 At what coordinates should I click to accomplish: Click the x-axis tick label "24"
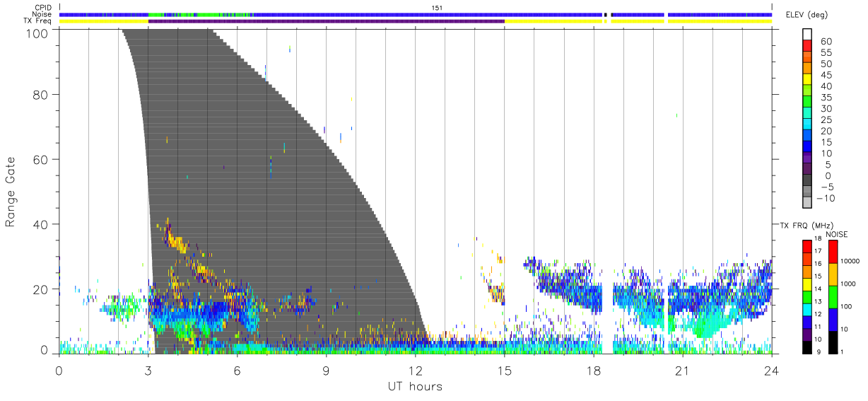point(772,370)
